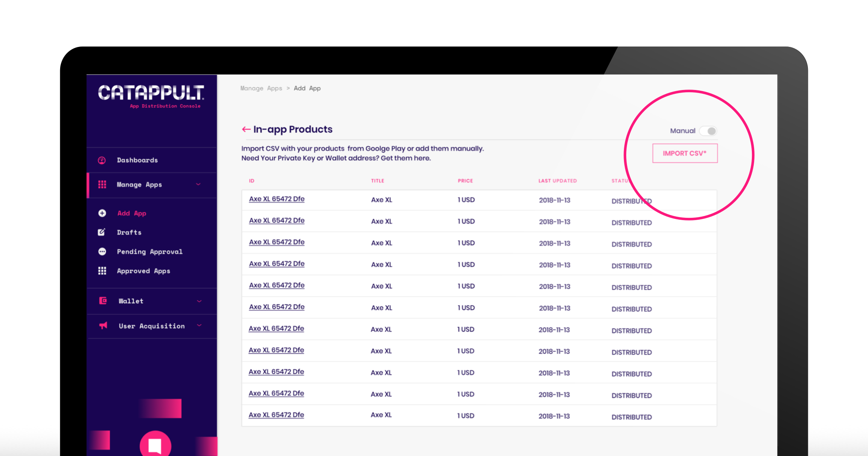
Task: Click the Dashboards gauge icon
Action: click(102, 160)
